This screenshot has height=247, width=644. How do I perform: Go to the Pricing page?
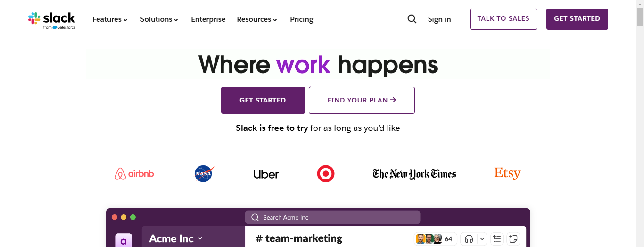(302, 19)
